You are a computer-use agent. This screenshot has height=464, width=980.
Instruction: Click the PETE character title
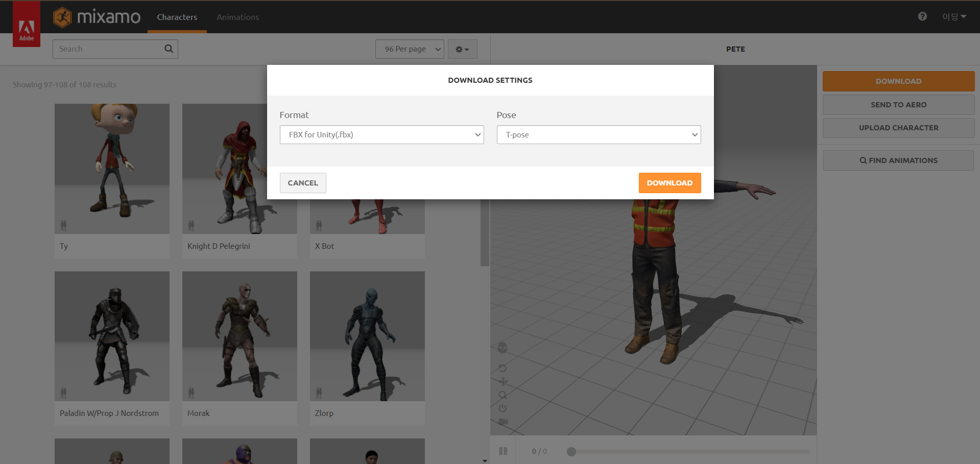(735, 49)
